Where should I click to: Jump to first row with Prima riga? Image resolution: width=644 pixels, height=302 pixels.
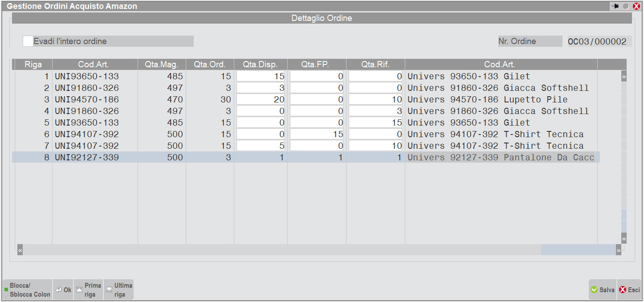88,290
